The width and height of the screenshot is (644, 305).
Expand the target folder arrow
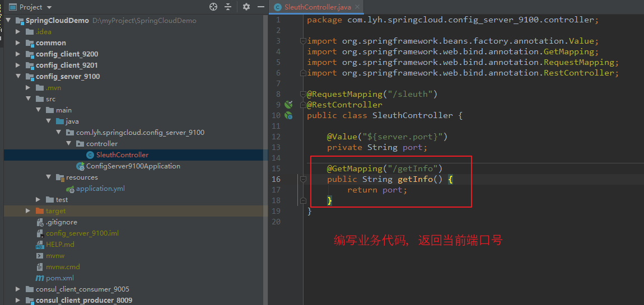pyautogui.click(x=28, y=211)
